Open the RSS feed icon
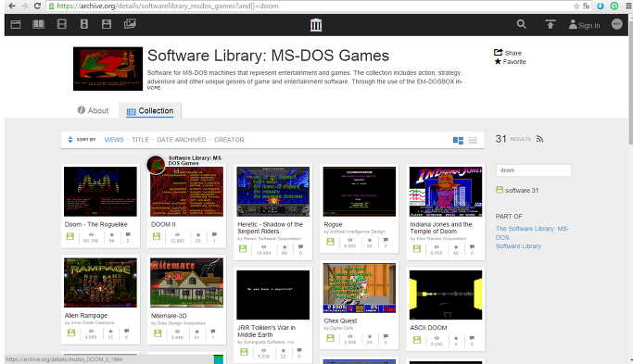The height and width of the screenshot is (364, 633). (539, 139)
